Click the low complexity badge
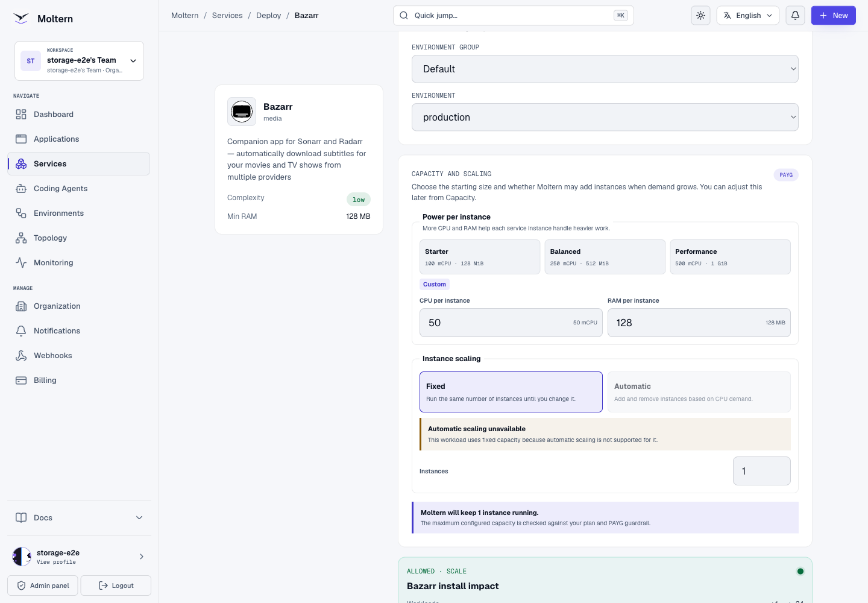This screenshot has width=868, height=603. tap(359, 200)
